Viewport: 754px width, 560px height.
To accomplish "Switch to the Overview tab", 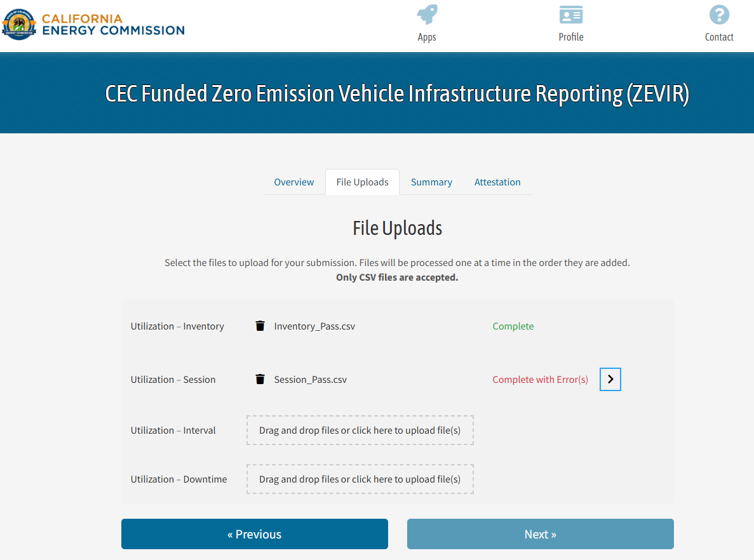I will tap(293, 182).
